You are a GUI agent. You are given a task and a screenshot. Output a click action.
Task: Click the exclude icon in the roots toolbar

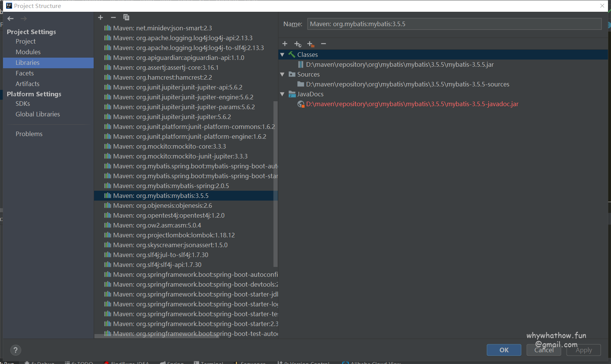311,44
